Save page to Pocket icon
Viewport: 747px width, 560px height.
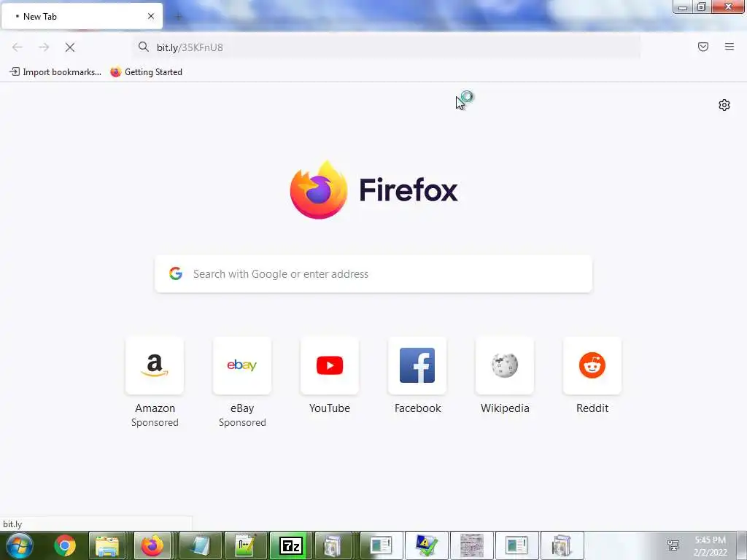(703, 47)
